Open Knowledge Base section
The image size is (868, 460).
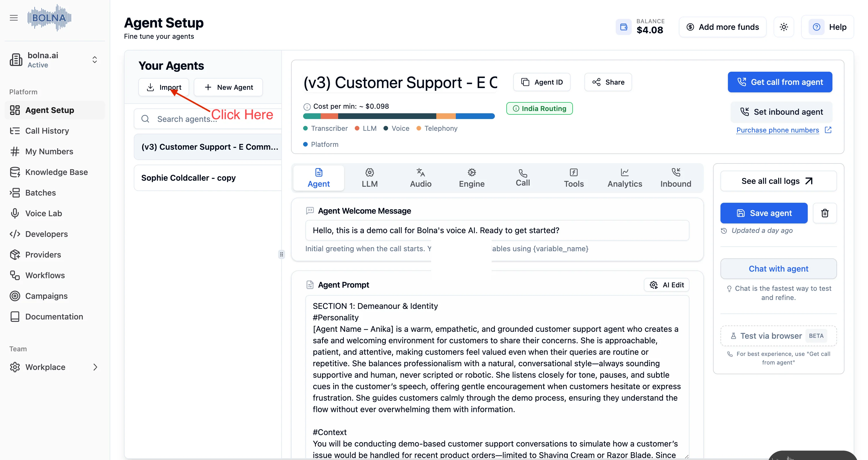55,172
